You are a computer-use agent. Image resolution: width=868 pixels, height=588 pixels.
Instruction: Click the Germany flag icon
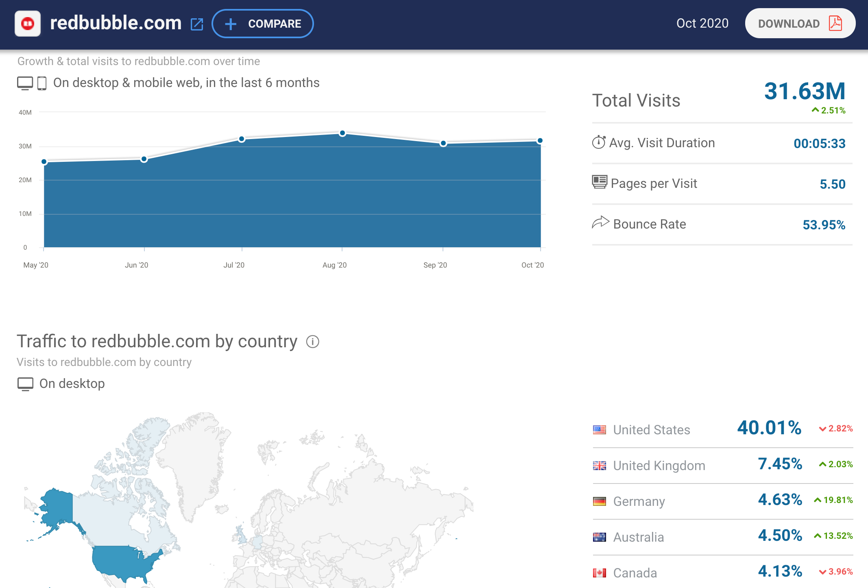600,501
